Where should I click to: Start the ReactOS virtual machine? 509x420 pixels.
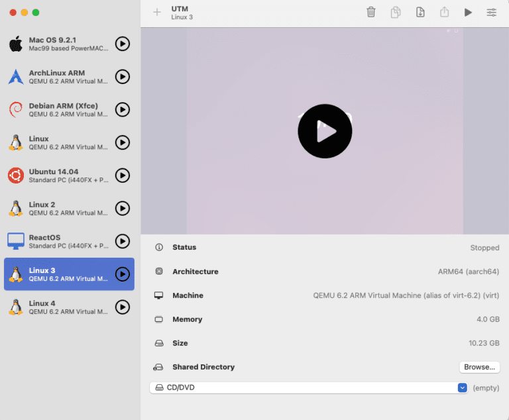click(123, 241)
